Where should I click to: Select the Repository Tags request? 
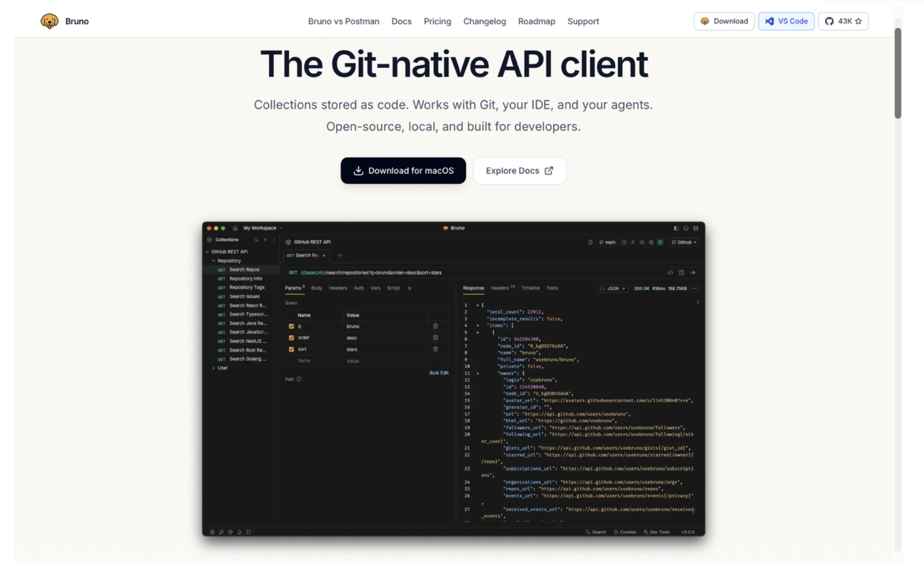click(246, 288)
